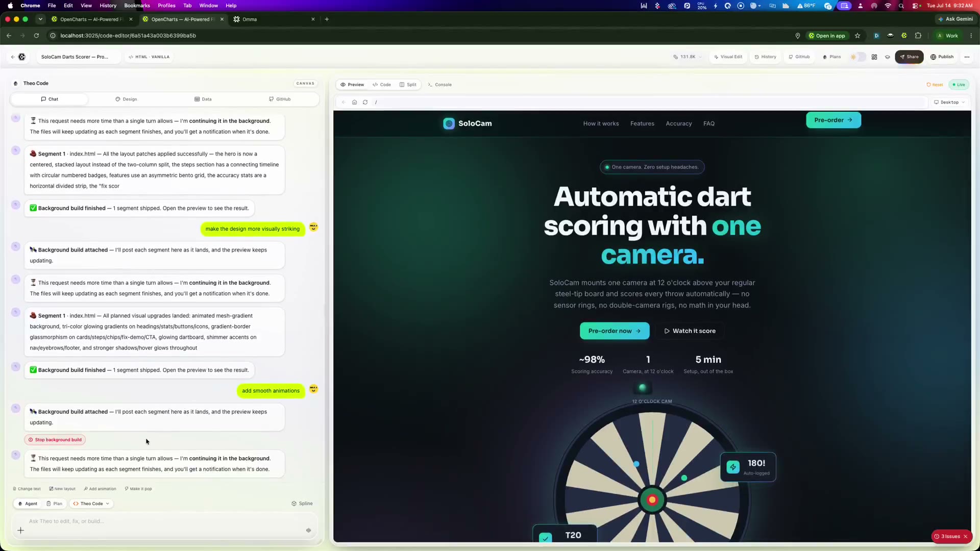Open the Console tab

click(x=439, y=85)
